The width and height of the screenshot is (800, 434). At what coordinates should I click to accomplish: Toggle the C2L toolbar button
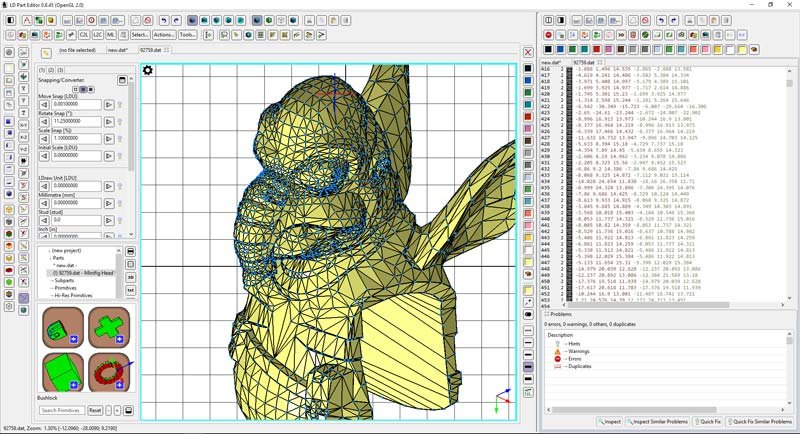tap(83, 35)
